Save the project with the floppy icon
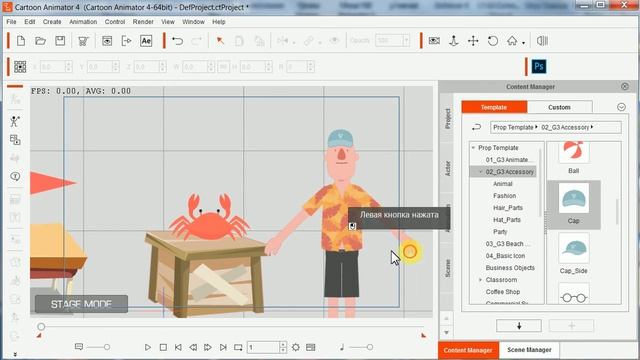 (x=60, y=41)
